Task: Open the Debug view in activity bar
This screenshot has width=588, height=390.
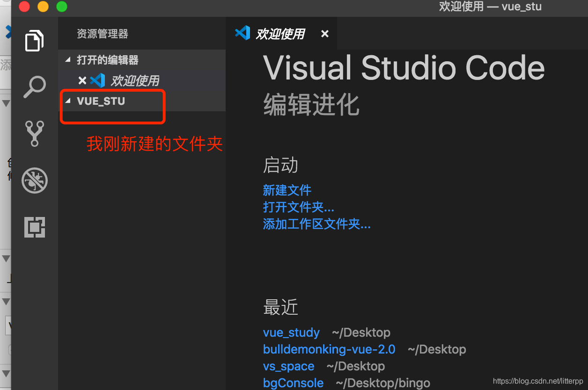Action: tap(35, 181)
